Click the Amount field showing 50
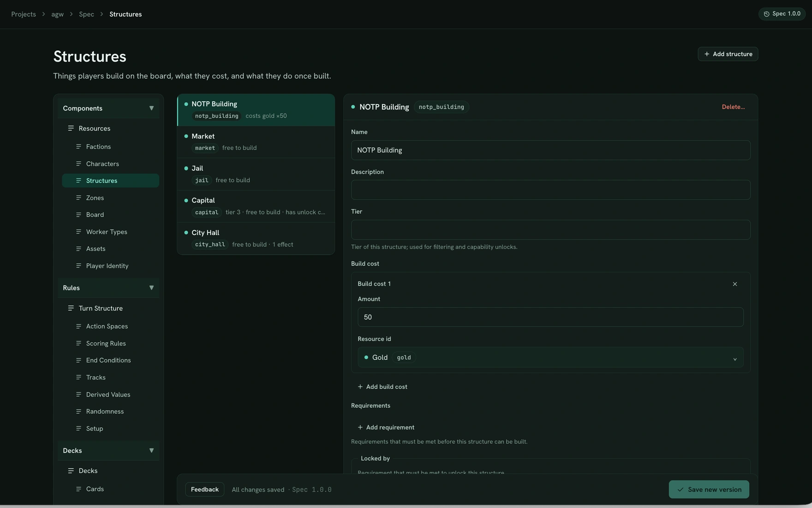 [x=550, y=317]
